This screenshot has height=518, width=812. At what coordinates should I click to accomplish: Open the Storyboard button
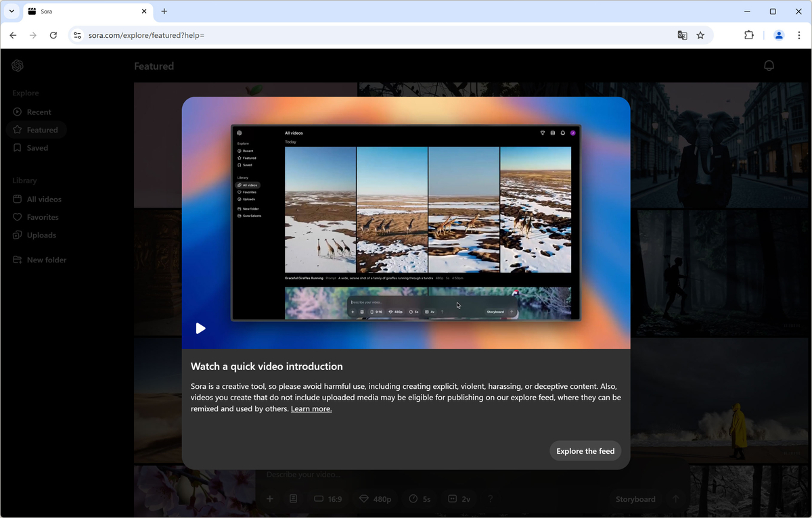click(635, 499)
